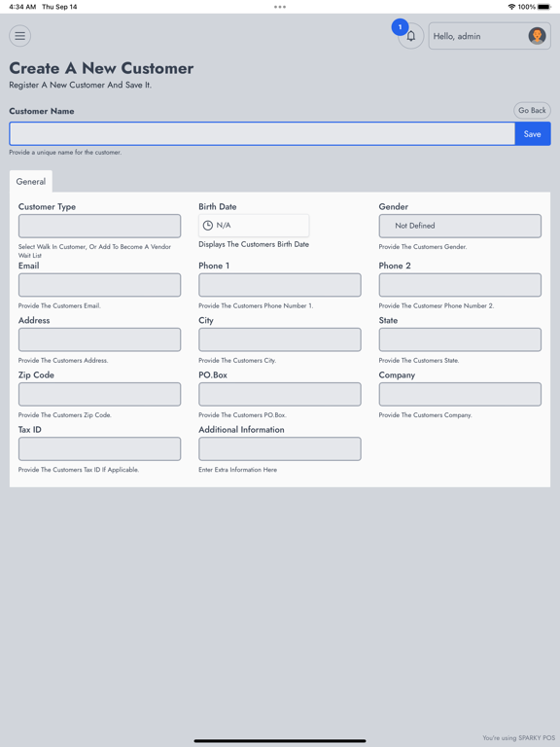Open the notifications bell
560x747 pixels.
pyautogui.click(x=411, y=36)
